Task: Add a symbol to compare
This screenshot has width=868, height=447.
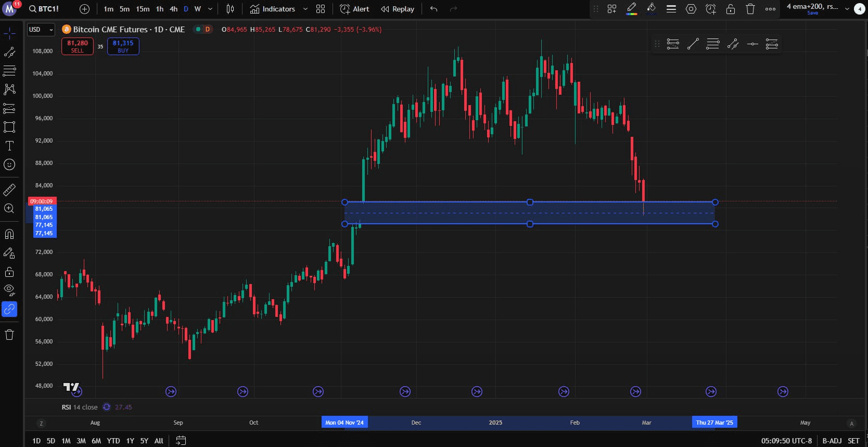Action: (x=84, y=9)
